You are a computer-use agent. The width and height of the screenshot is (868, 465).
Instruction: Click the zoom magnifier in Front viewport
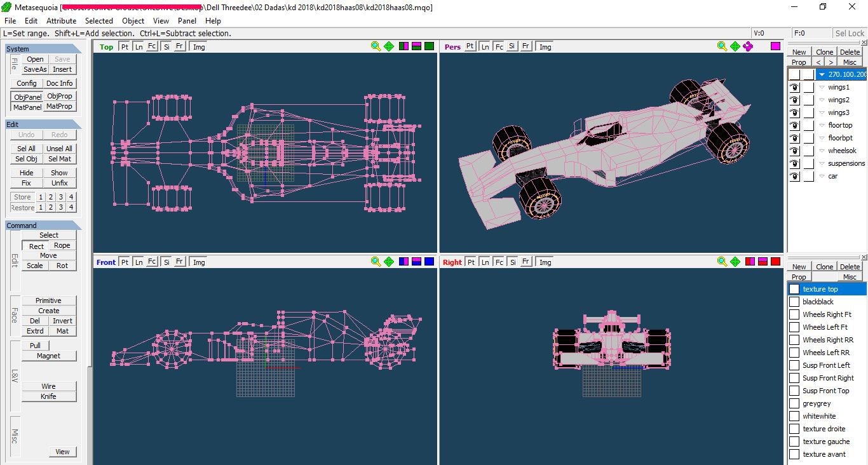pyautogui.click(x=376, y=262)
